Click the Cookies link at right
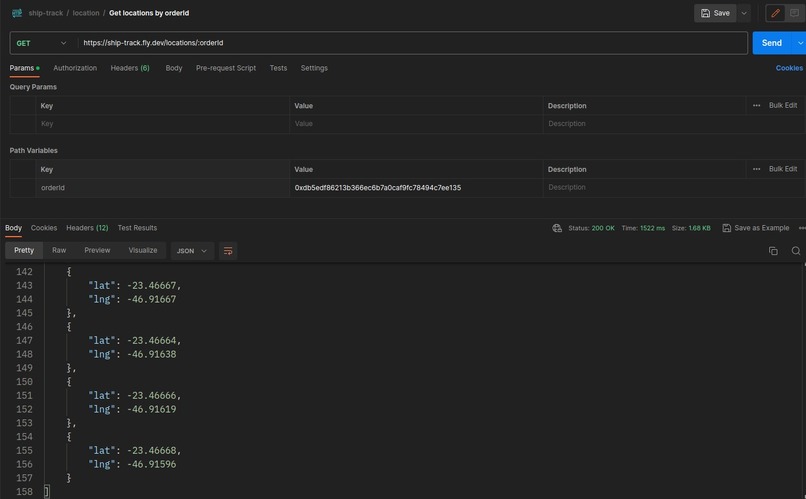Viewport: 806px width, 499px height. 789,68
